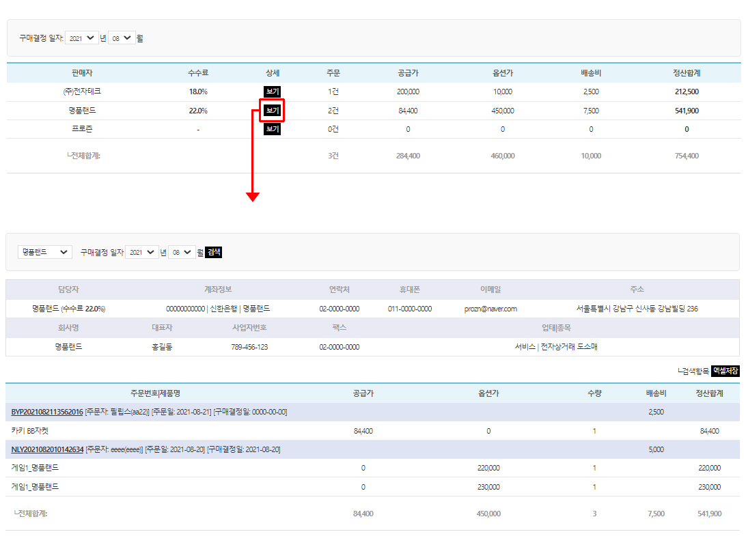Open order link NLY2021082010142634
Viewport: 748px width, 560px height.
[47, 449]
